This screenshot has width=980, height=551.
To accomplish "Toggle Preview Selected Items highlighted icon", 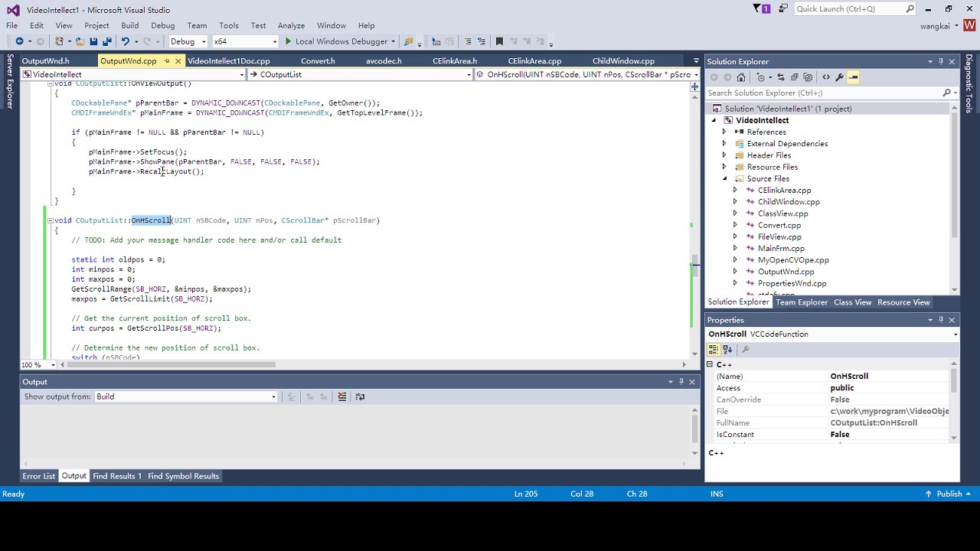I will [854, 77].
